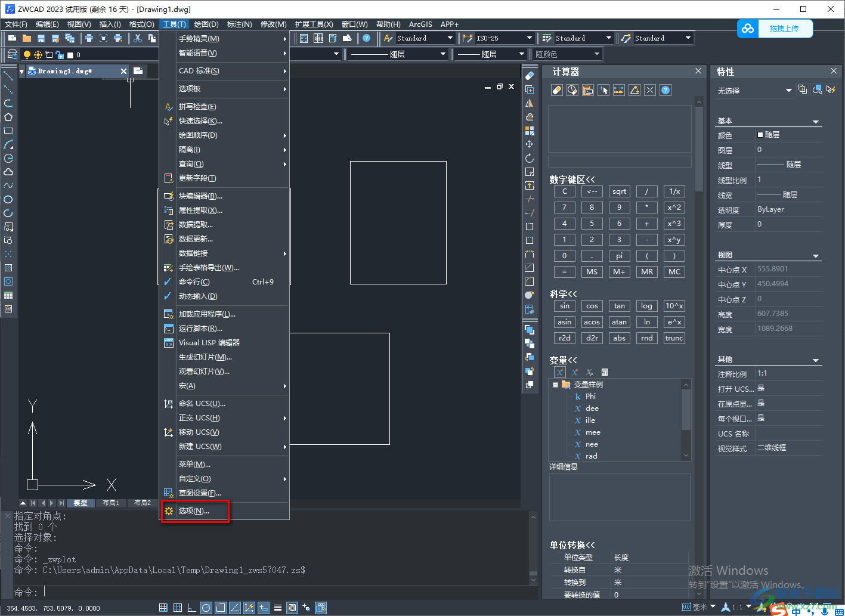This screenshot has width=845, height=616.
Task: Toggle Snap mode in status bar
Action: (163, 608)
